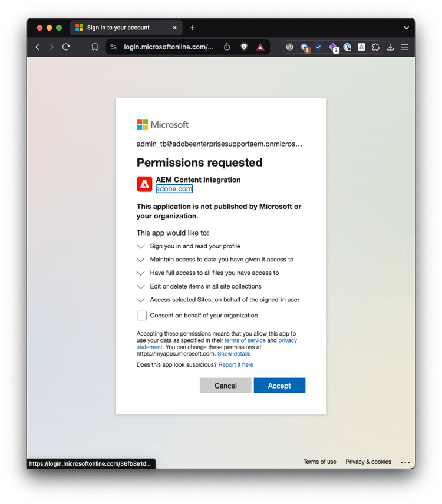Bookmark this page using the bookmark icon
This screenshot has width=442, height=504.
click(x=94, y=47)
